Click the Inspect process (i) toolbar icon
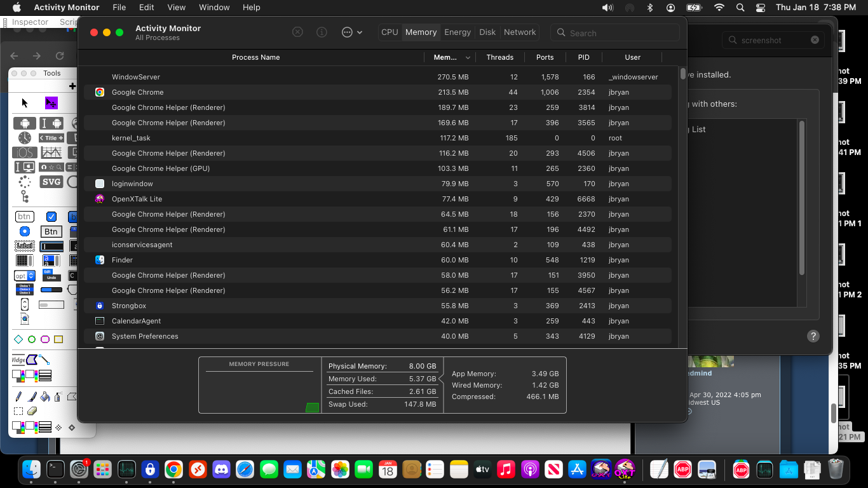This screenshot has width=868, height=488. [322, 32]
